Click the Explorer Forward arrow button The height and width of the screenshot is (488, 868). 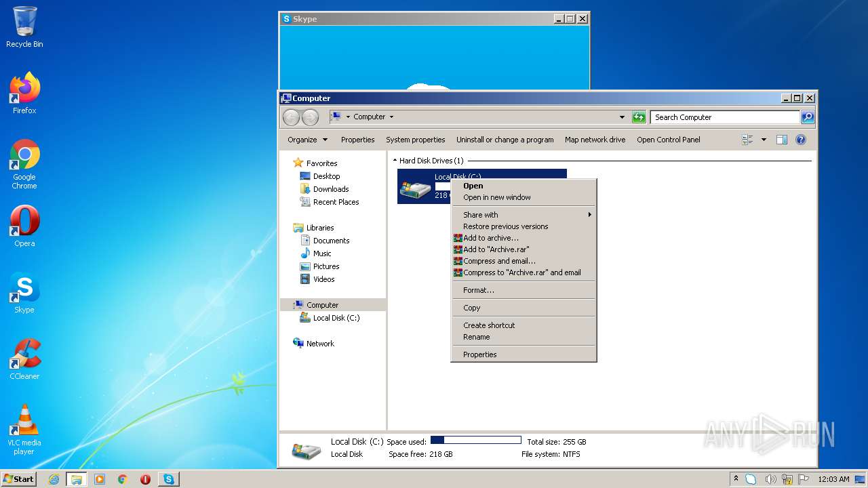click(x=310, y=117)
